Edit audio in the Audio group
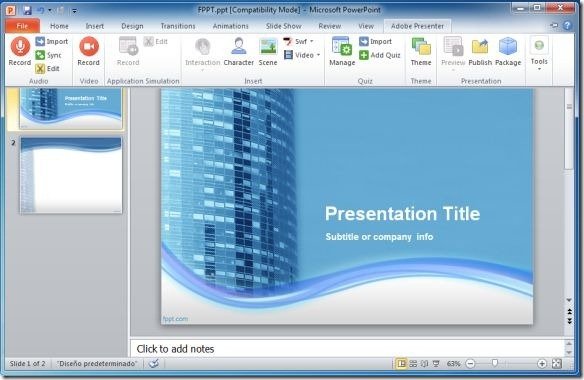584x380 pixels. [47, 69]
